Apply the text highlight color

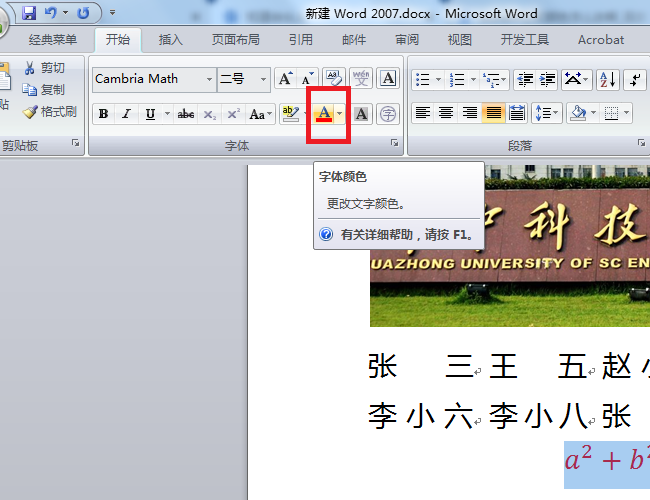290,114
